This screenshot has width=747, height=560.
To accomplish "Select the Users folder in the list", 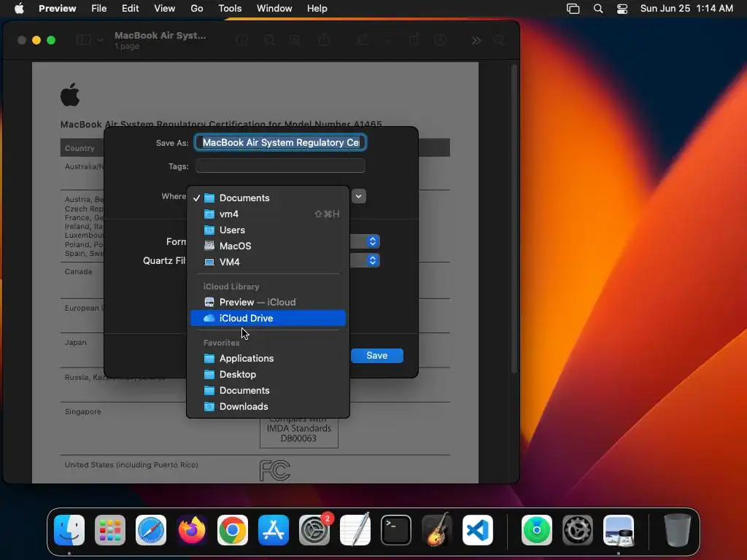I will (x=268, y=230).
